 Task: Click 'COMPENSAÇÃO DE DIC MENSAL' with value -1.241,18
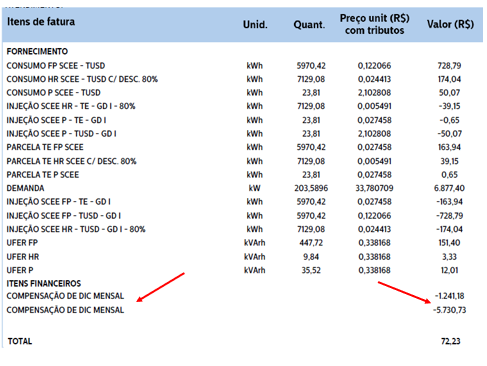(65, 296)
